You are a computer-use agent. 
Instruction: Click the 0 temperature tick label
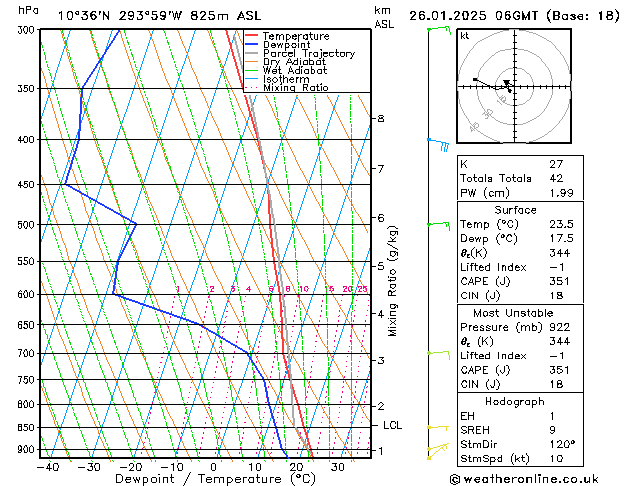pyautogui.click(x=213, y=467)
